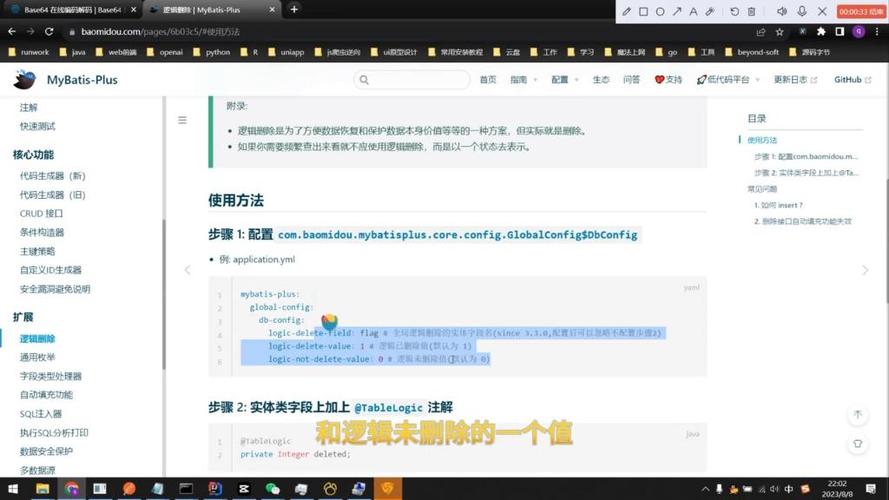Screen dimensions: 889x500
Task: Open File Explorer from the taskbar
Action: (43, 489)
